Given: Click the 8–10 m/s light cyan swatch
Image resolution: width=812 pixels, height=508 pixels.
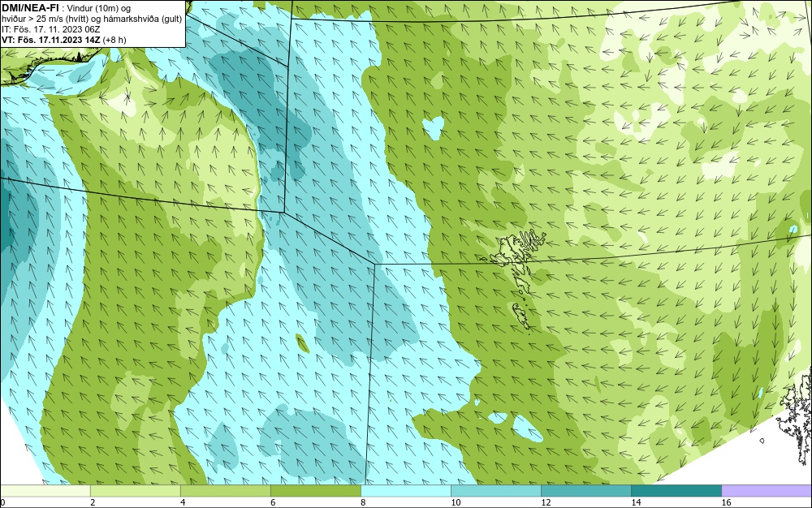Looking at the screenshot, I should point(405,490).
